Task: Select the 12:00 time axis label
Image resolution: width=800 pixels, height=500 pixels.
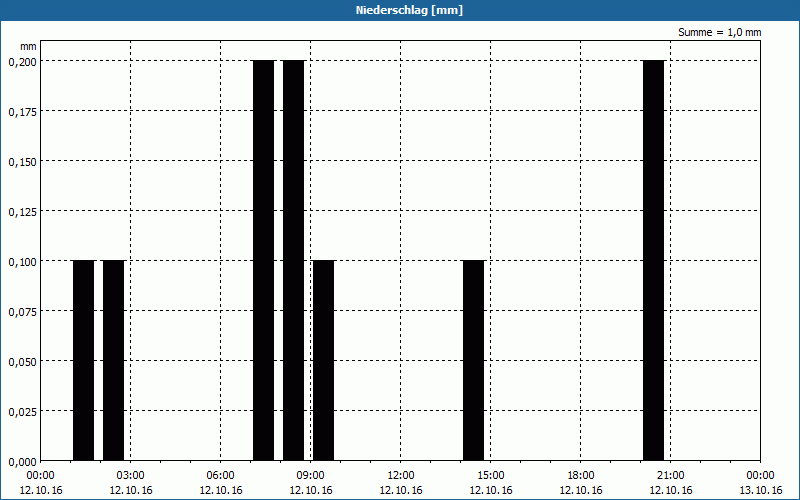Action: click(x=401, y=475)
